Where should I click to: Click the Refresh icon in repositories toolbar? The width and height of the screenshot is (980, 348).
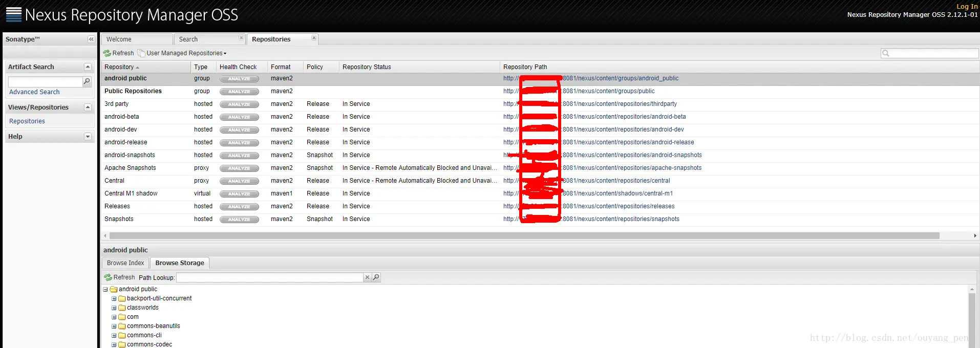(107, 53)
